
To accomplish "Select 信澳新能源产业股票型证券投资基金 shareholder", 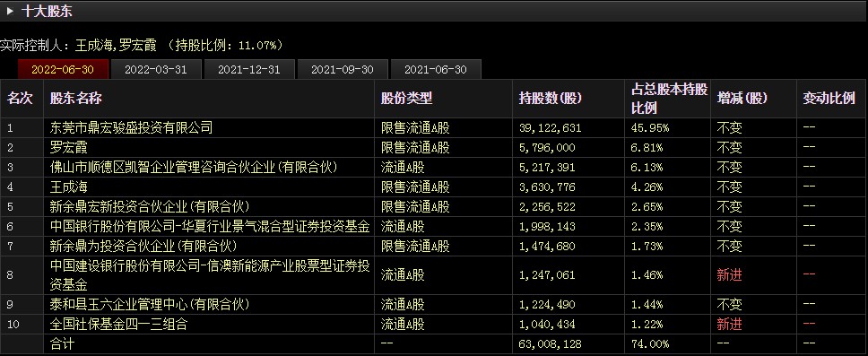I will coord(210,275).
